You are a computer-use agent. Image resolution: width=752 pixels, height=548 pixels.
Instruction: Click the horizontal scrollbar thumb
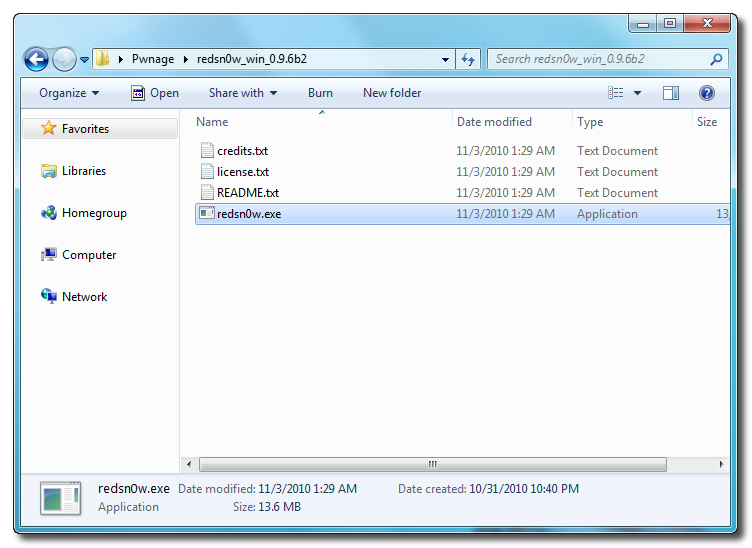(x=433, y=464)
